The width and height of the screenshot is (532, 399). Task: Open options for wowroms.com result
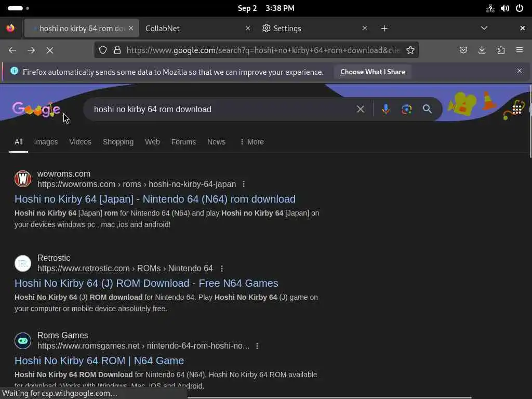point(244,184)
